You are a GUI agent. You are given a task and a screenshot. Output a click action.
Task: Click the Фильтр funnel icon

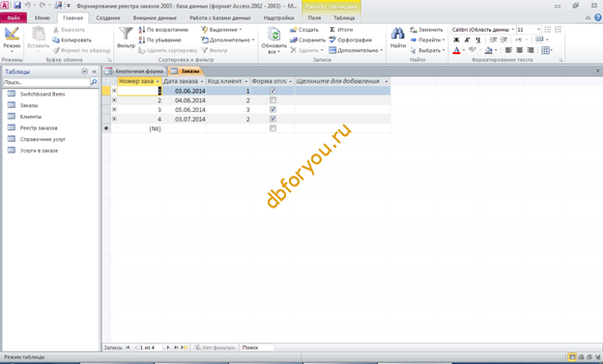click(x=126, y=34)
